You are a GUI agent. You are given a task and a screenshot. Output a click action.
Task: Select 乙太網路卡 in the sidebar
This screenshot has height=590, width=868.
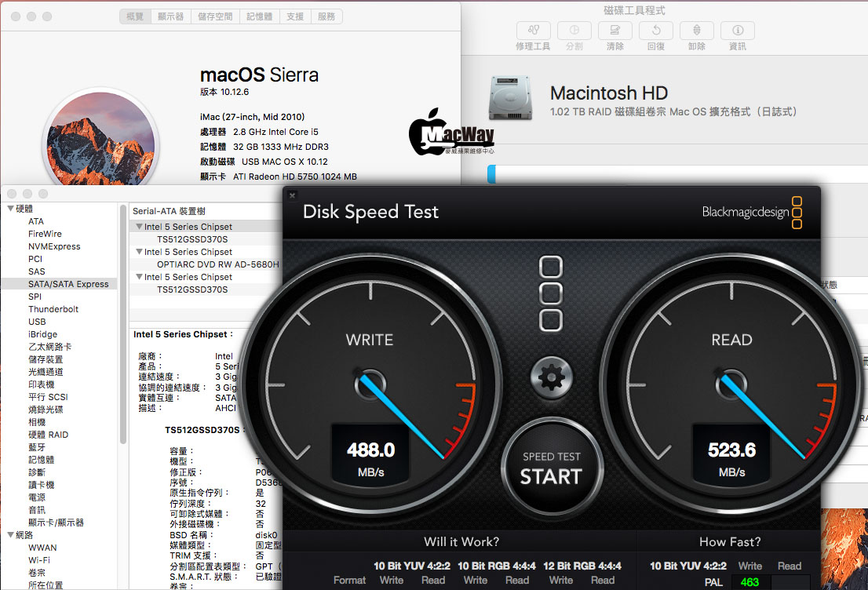click(x=49, y=347)
